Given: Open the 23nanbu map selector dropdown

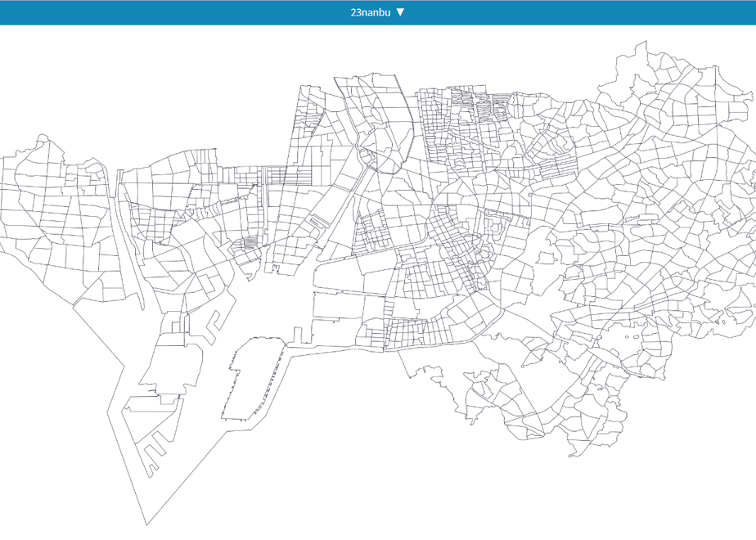Looking at the screenshot, I should pyautogui.click(x=377, y=12).
